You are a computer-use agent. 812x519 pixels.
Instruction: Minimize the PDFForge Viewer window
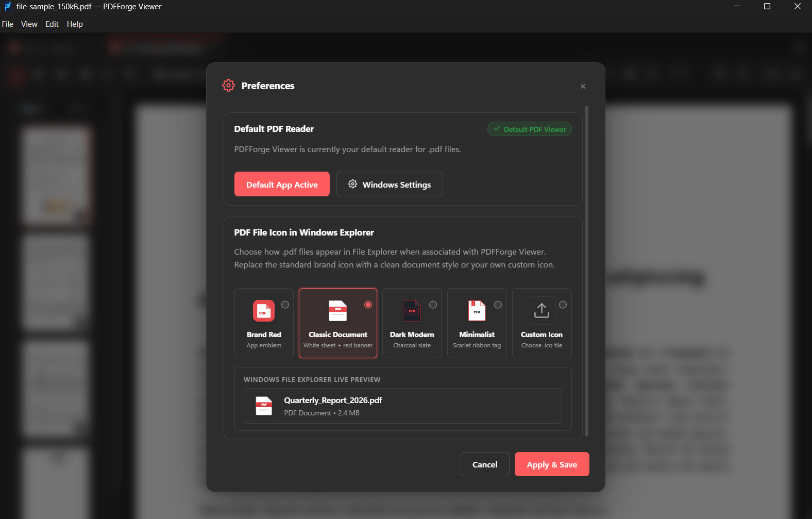point(737,7)
